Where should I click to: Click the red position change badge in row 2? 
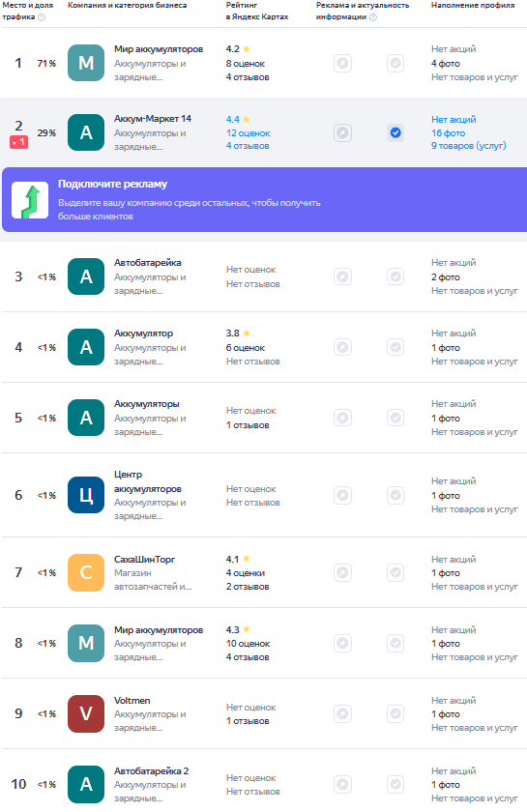point(18,142)
